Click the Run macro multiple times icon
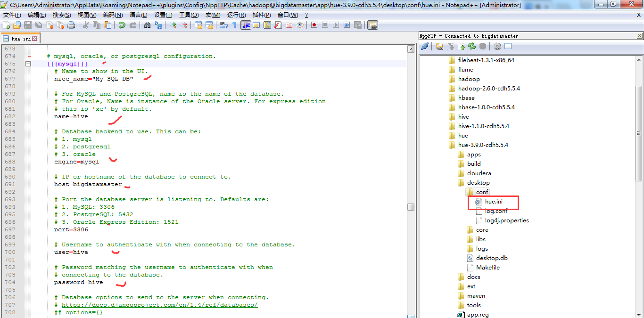The height and width of the screenshot is (318, 644). [x=347, y=25]
